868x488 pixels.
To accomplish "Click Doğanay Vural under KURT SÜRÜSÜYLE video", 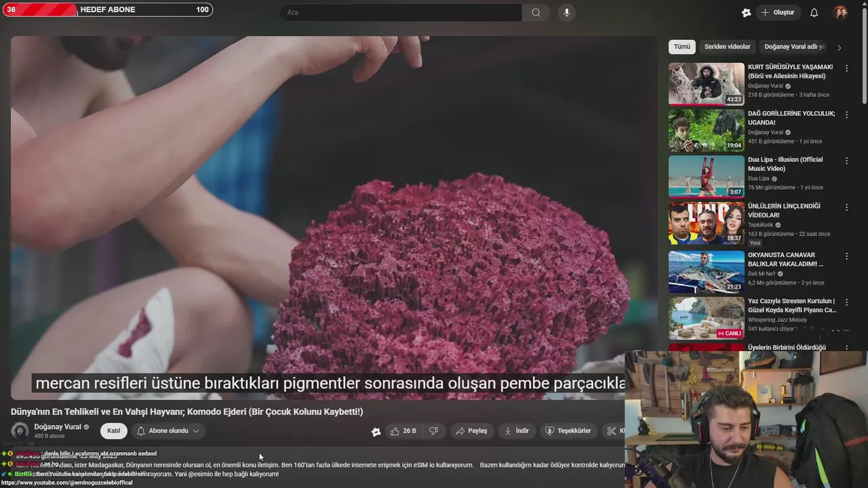I will click(x=766, y=86).
